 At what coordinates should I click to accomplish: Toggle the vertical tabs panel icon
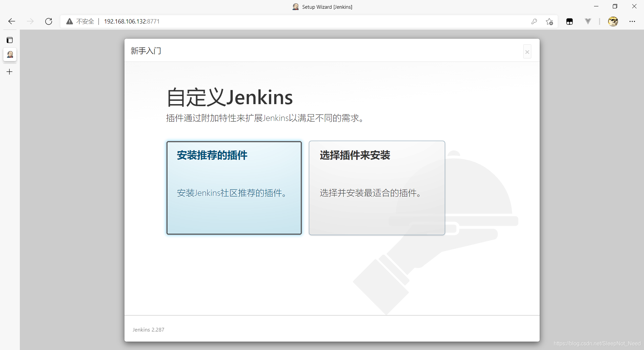(x=10, y=40)
